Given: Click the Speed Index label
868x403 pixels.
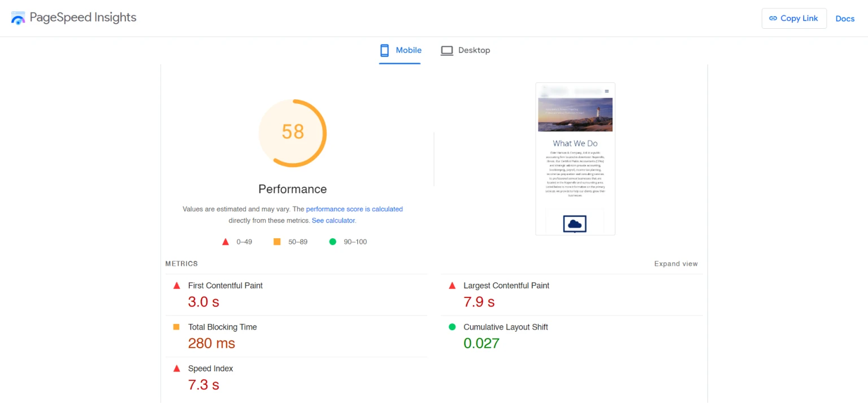Looking at the screenshot, I should [211, 369].
